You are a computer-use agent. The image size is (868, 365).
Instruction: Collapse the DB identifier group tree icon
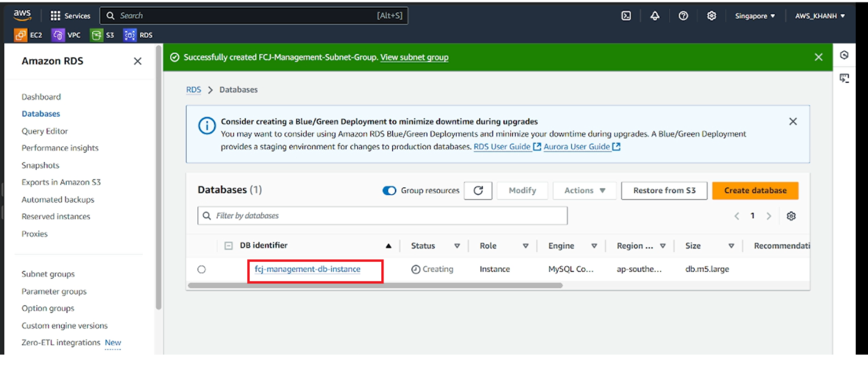(228, 246)
